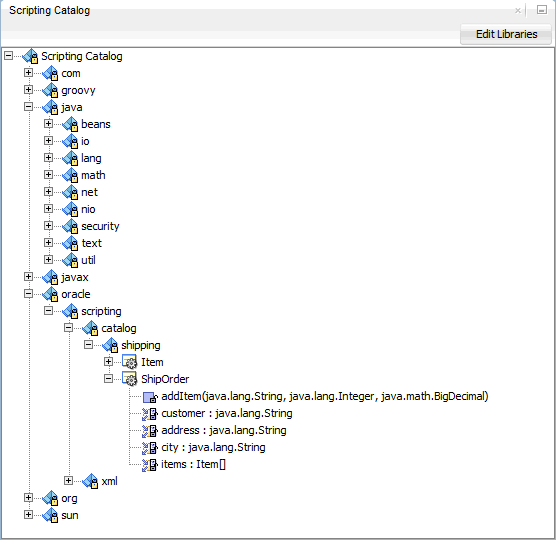Expand the nio package node
This screenshot has width=556, height=540.
(x=49, y=209)
